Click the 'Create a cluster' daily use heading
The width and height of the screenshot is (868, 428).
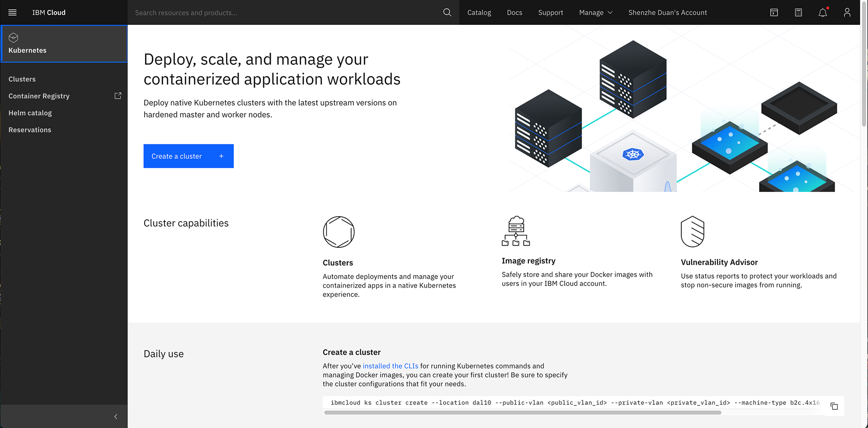tap(352, 352)
